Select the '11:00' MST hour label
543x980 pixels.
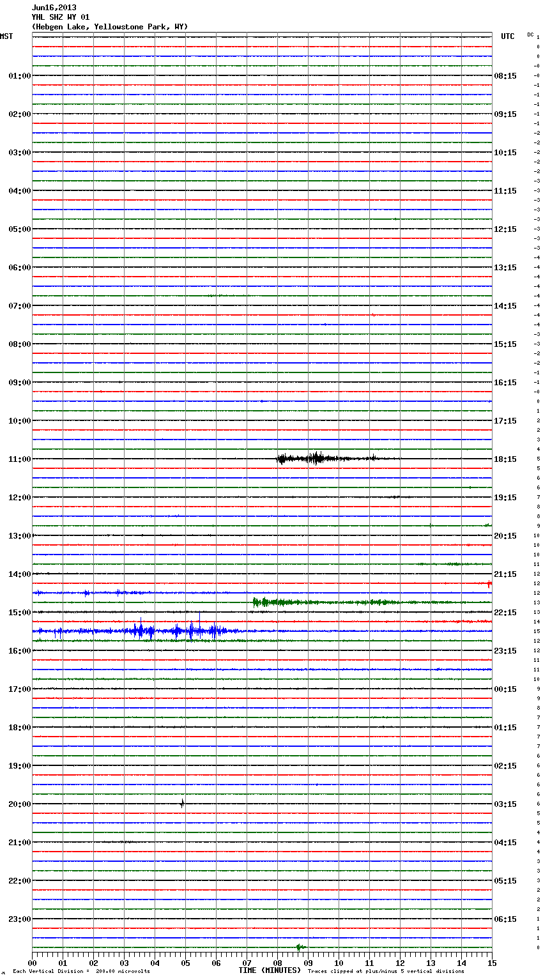coord(19,459)
